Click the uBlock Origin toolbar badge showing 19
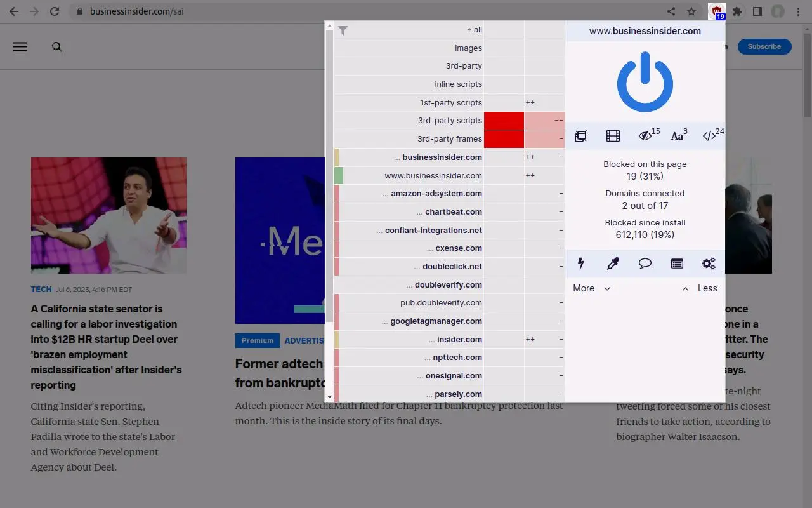Image resolution: width=812 pixels, height=508 pixels. [717, 11]
